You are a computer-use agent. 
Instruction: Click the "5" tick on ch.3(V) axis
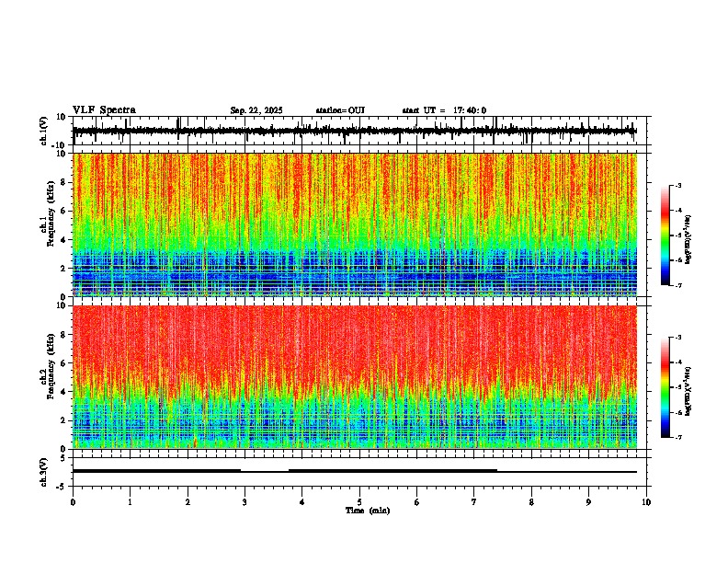coord(63,457)
